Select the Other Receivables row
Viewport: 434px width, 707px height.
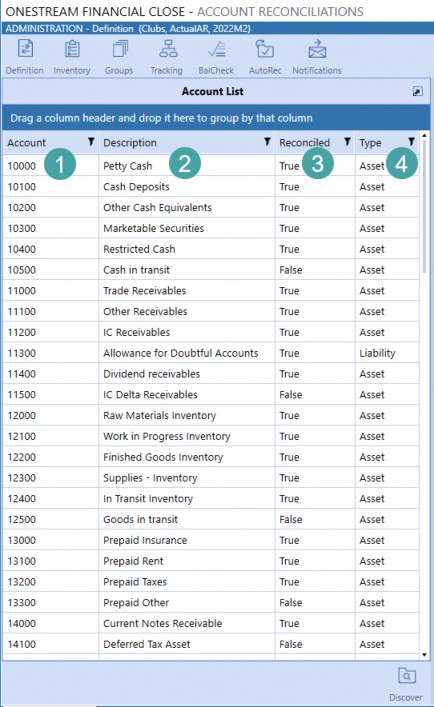(x=211, y=311)
